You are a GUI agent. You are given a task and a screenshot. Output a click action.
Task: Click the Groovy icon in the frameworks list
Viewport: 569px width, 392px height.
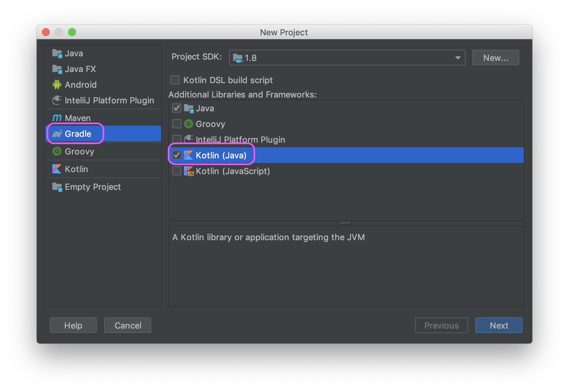point(189,124)
